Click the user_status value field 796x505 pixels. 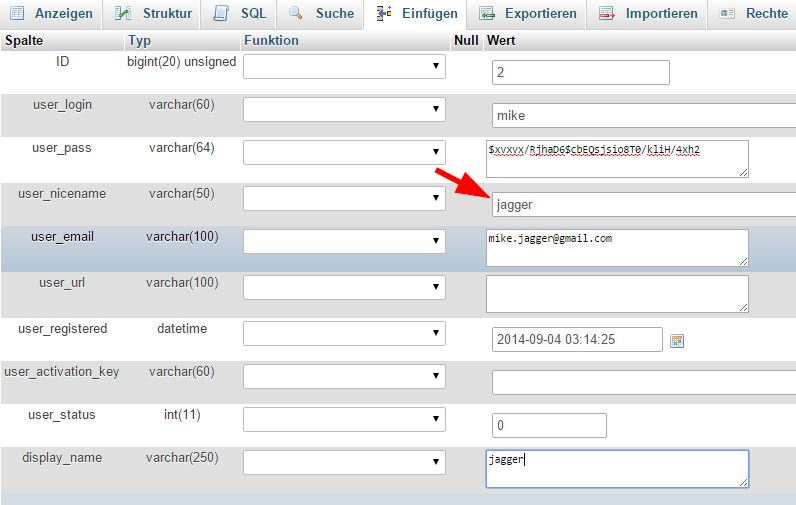pyautogui.click(x=549, y=426)
